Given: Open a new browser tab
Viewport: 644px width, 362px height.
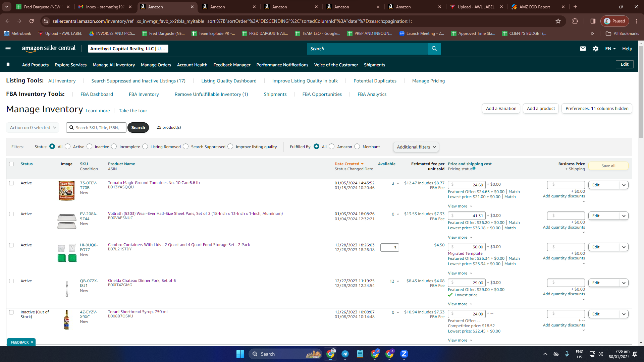Looking at the screenshot, I should pyautogui.click(x=575, y=7).
